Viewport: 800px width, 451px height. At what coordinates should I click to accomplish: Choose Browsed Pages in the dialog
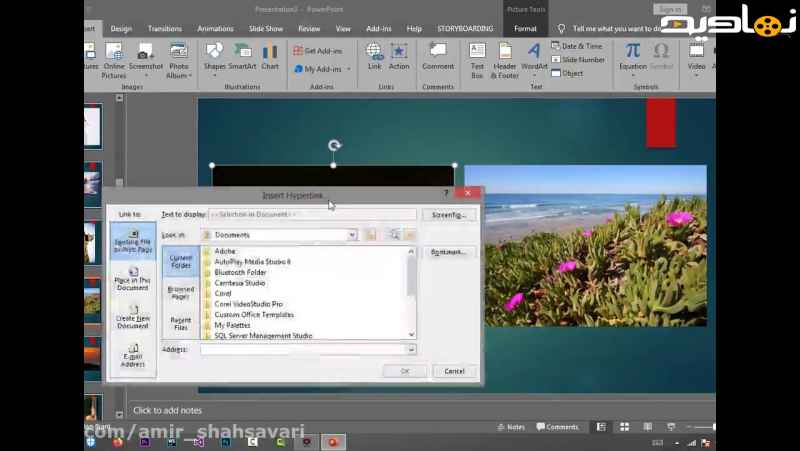click(181, 292)
